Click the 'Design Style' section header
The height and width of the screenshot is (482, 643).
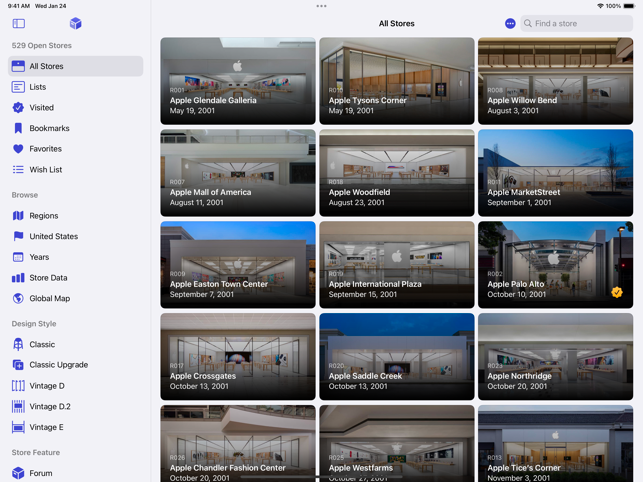(x=34, y=324)
